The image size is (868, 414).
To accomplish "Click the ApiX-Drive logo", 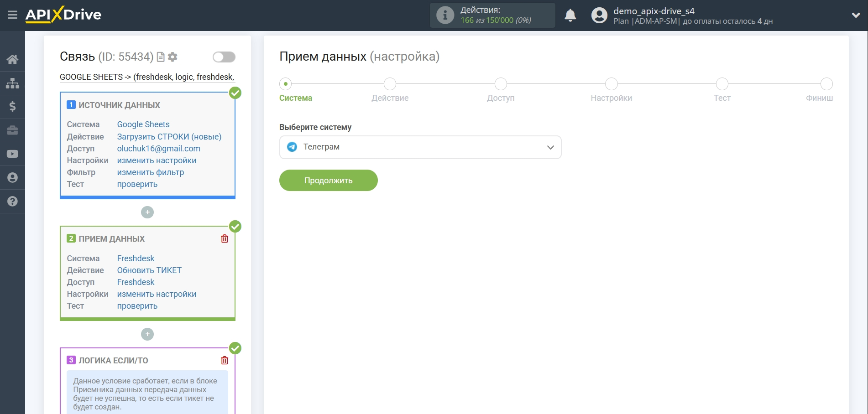I will point(63,15).
